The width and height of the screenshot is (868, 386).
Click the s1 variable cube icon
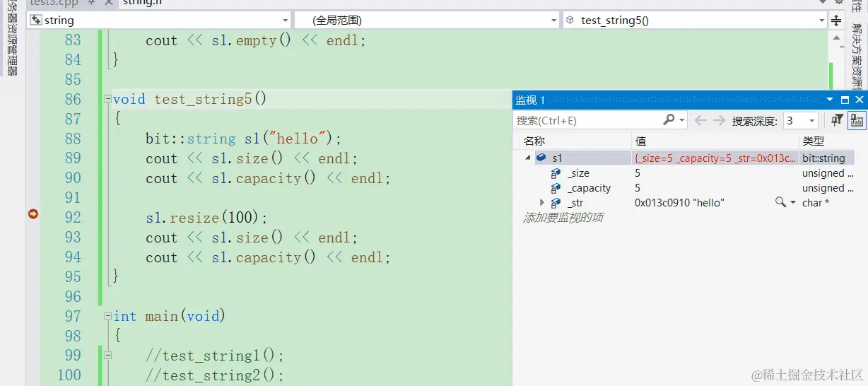[x=541, y=158]
